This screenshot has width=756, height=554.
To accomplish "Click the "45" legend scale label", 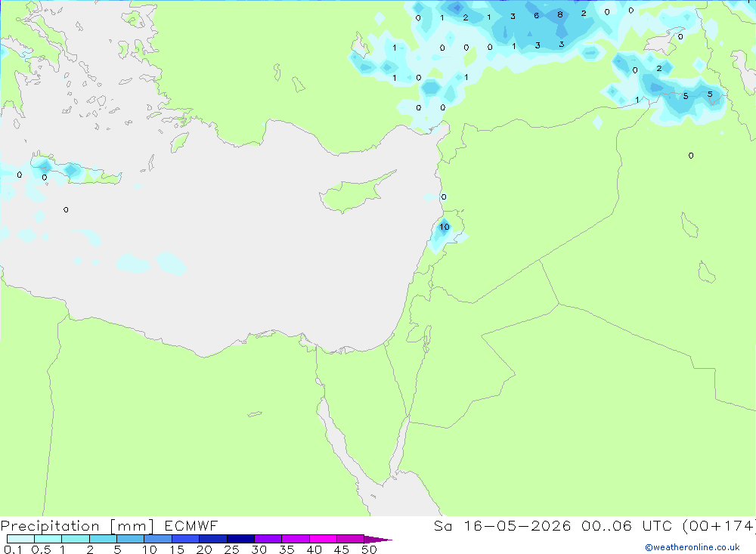I will [x=342, y=549].
